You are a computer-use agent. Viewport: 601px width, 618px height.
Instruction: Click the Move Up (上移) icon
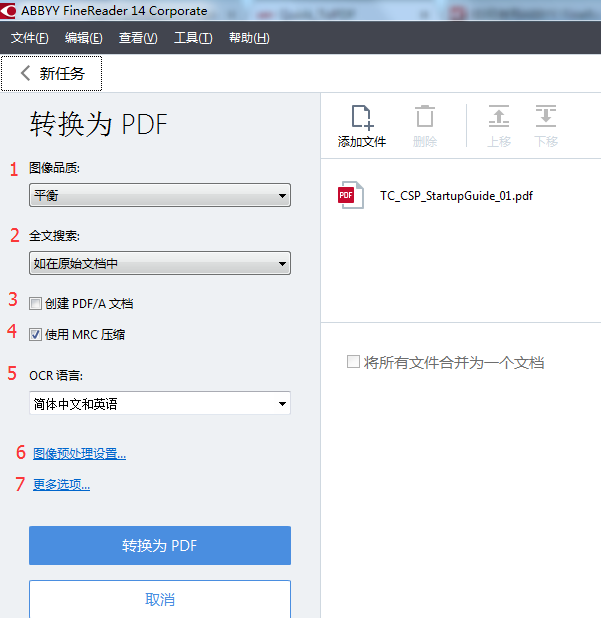(499, 116)
